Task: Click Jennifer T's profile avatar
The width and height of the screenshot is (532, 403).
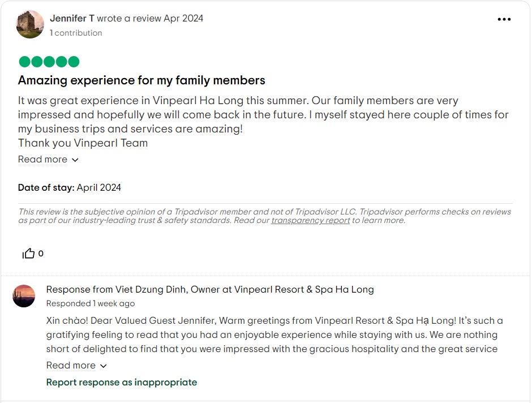Action: 30,24
